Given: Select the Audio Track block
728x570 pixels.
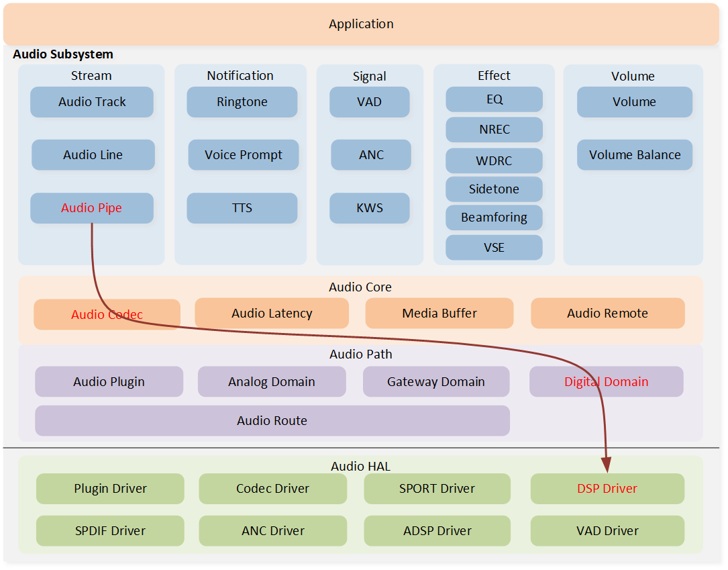Looking at the screenshot, I should [x=92, y=102].
